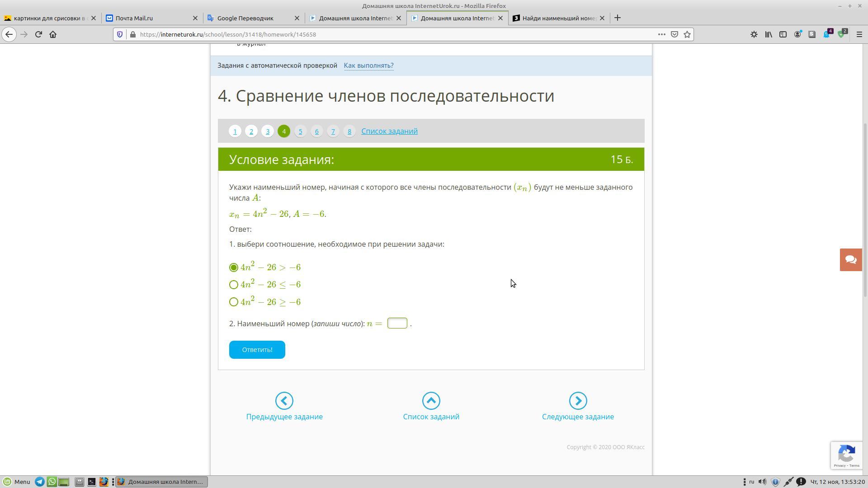This screenshot has width=868, height=488.
Task: Click the browser forward arrow
Action: (x=24, y=34)
